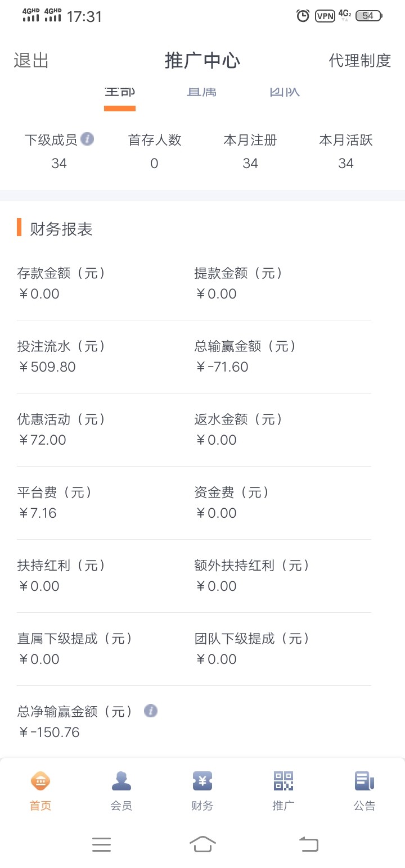The height and width of the screenshot is (868, 405).
Task: Open the Android recent apps menu icon
Action: coord(101,844)
